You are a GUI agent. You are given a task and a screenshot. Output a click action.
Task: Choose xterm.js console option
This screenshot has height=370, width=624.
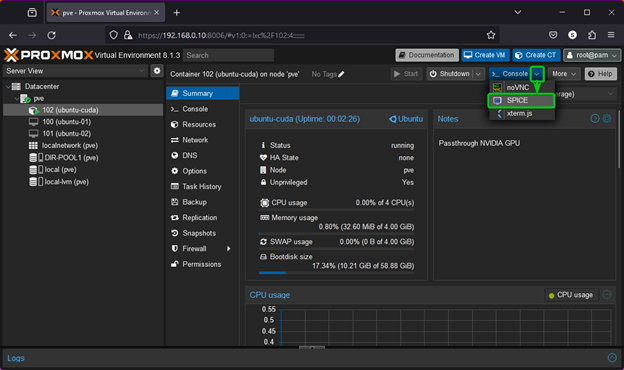click(x=521, y=113)
